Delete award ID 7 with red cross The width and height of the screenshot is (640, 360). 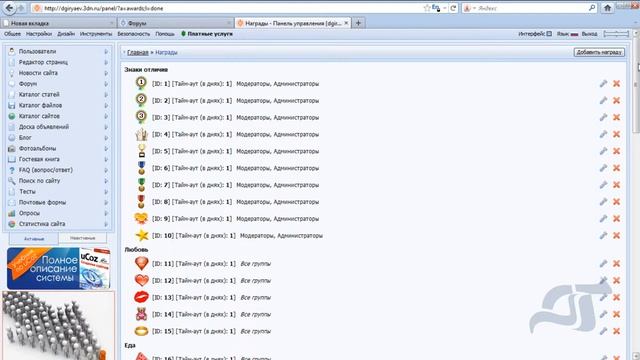tap(616, 185)
